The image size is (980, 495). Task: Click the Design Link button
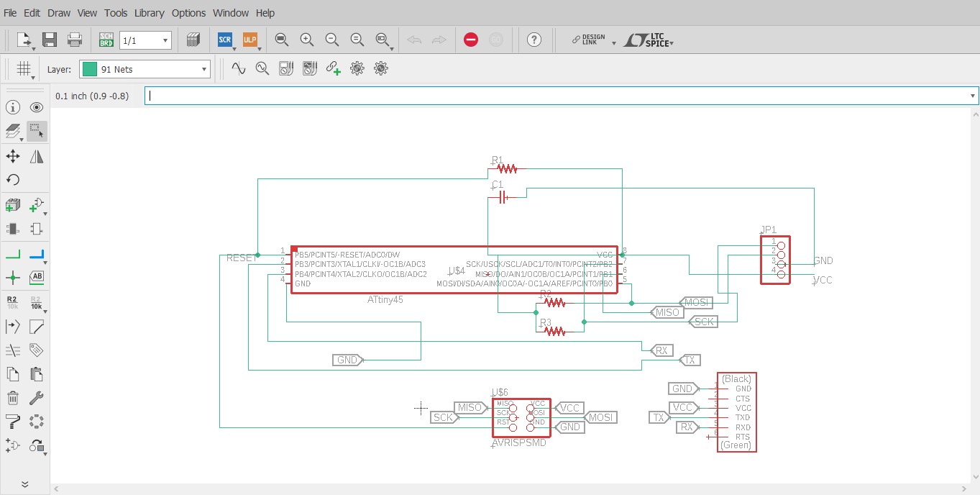(x=589, y=40)
